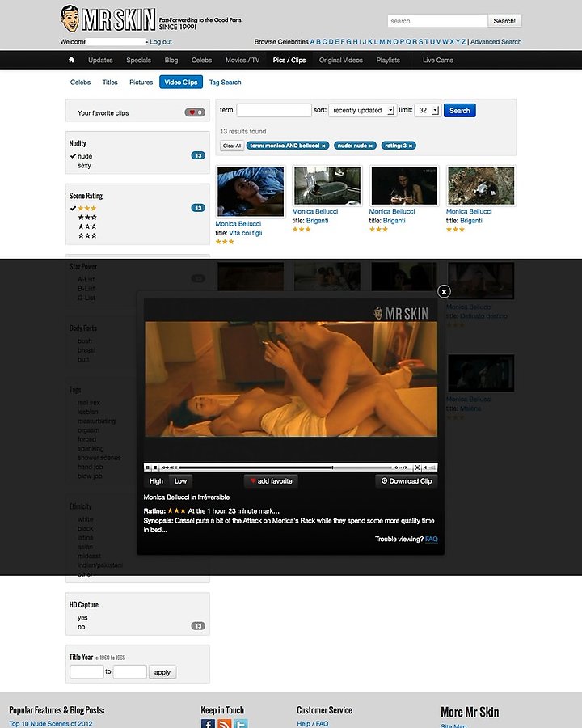Uncheck the checked three-star Scene Rating
This screenshot has width=582, height=728.
click(x=83, y=208)
